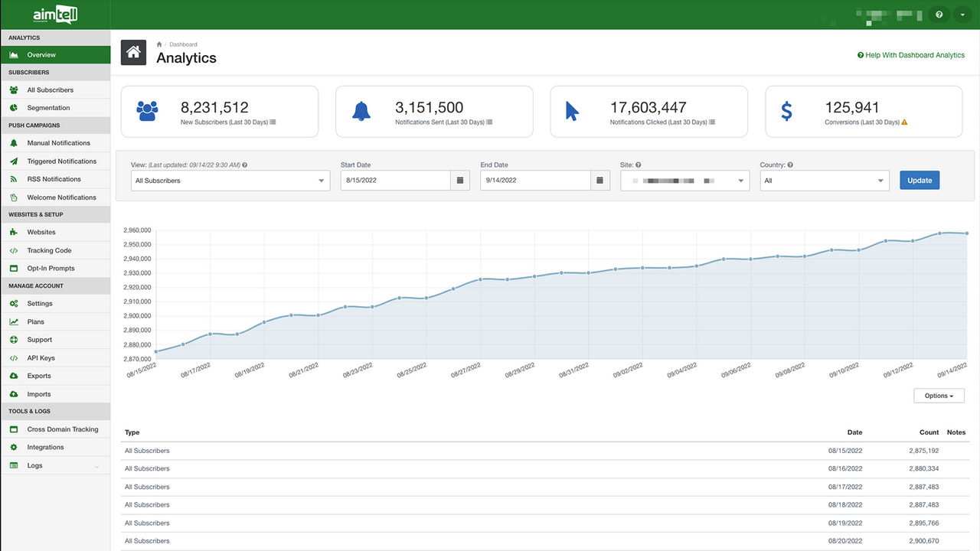Click the Notifications Sent bell icon
Viewport: 980px width, 551px height.
[361, 110]
